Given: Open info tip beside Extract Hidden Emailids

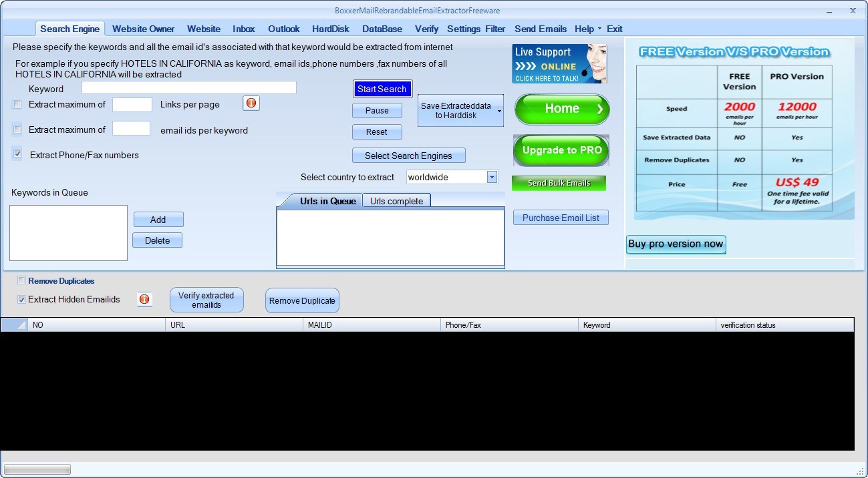Looking at the screenshot, I should pos(144,299).
